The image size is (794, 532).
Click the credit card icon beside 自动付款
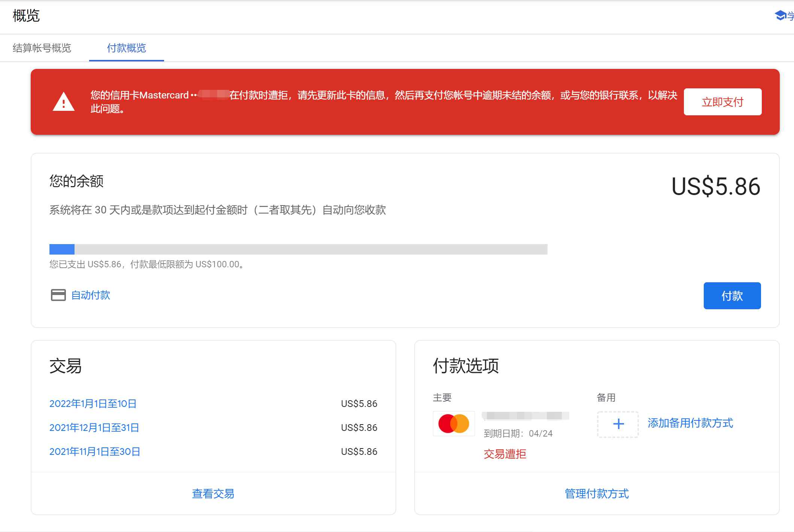[58, 295]
